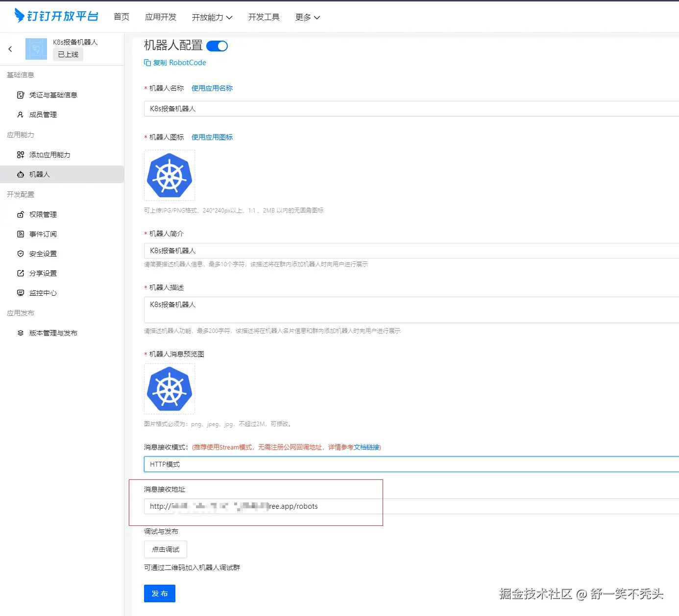Click the 已上线 status badge
Viewport: 679px width, 616px height.
coord(68,54)
